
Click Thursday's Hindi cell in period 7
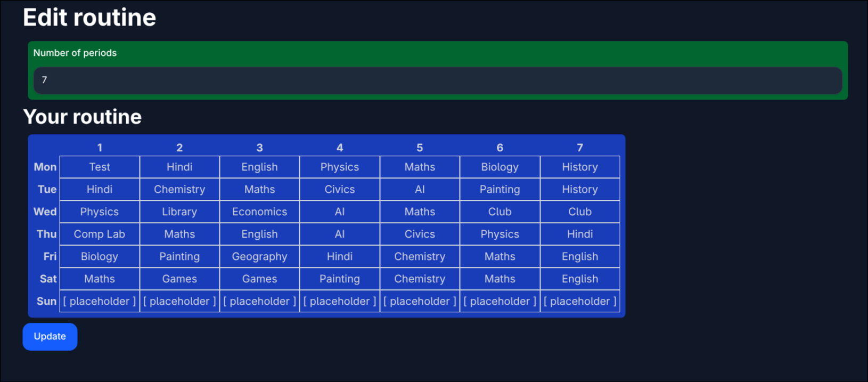[x=579, y=234]
